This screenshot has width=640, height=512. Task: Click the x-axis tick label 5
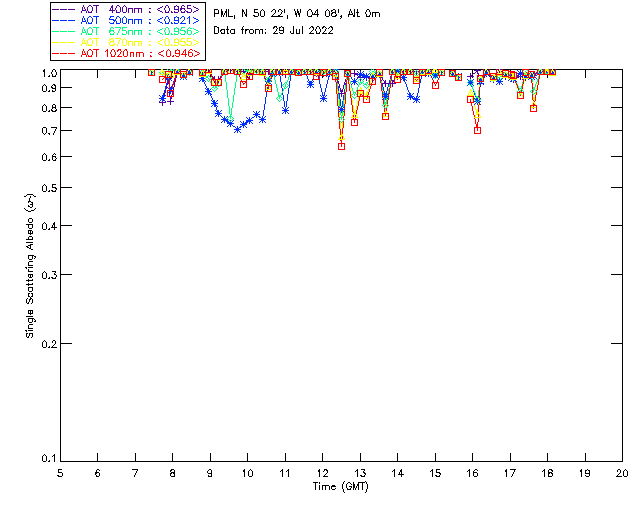click(60, 473)
